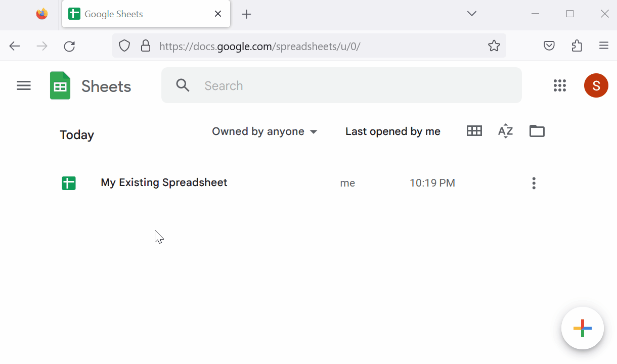
Task: Click the spreadsheet file icon for My Existing Spreadsheet
Action: [69, 183]
